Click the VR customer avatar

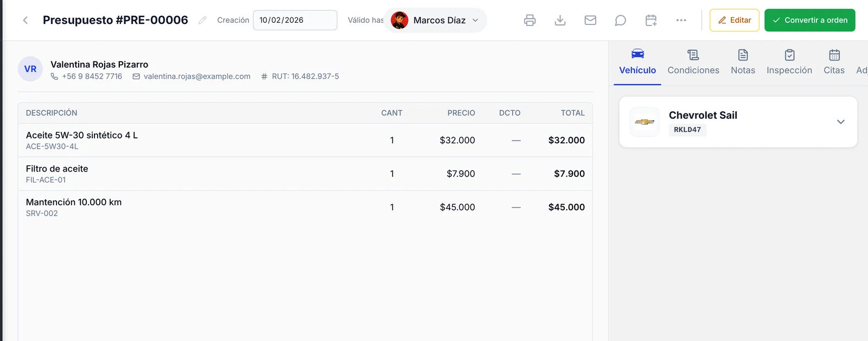click(x=30, y=69)
